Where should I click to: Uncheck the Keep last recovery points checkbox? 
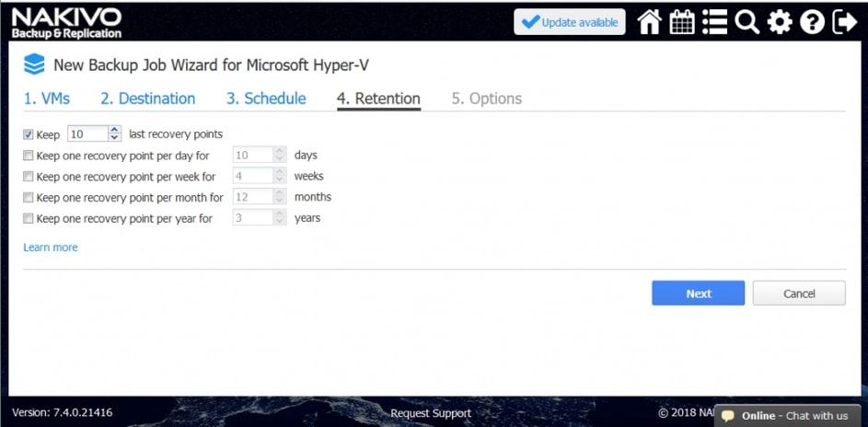point(29,134)
